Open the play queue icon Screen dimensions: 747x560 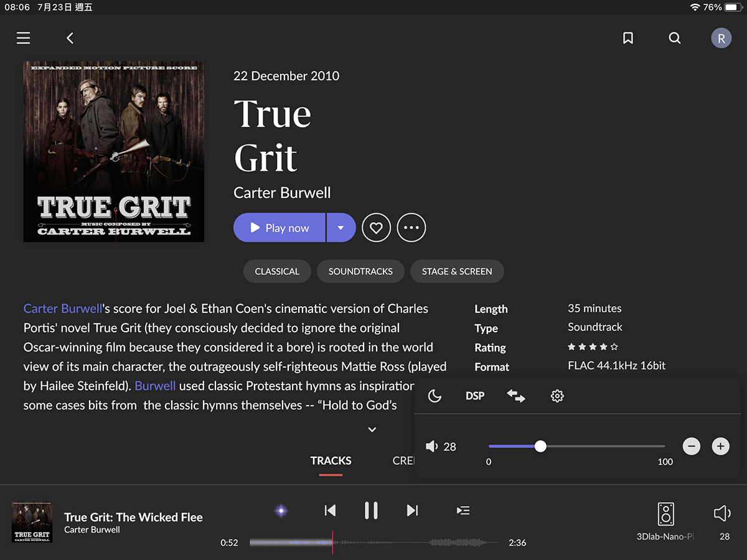463,511
